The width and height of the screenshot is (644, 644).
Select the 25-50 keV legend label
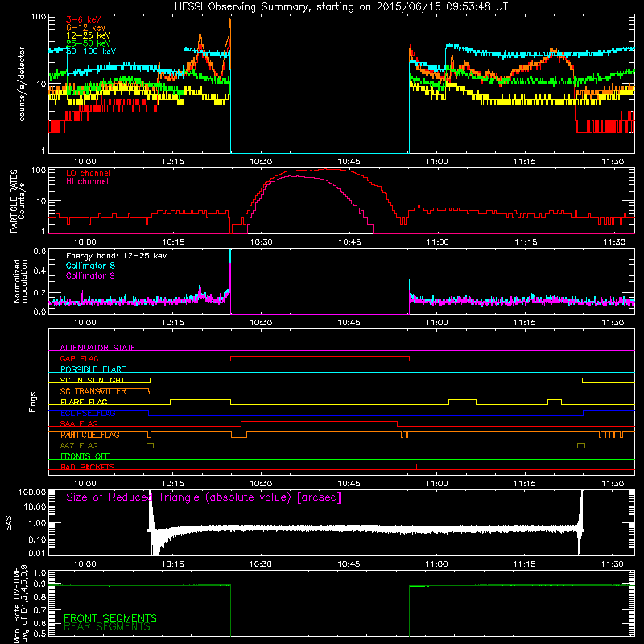click(89, 43)
